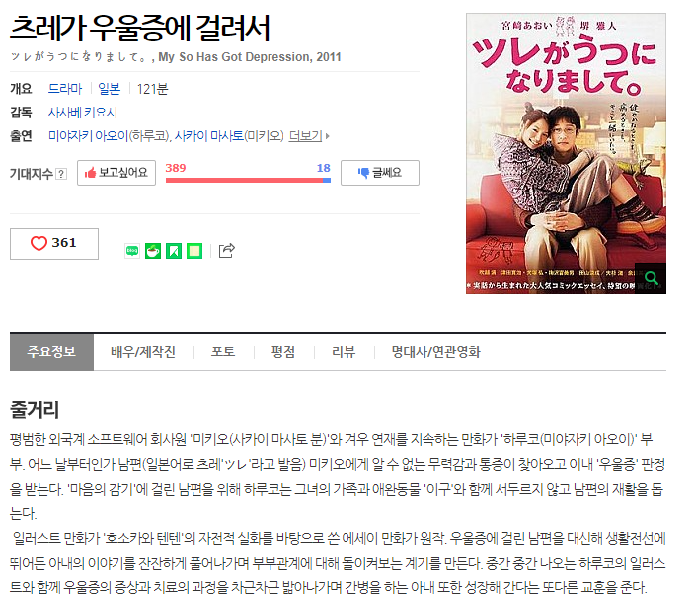Open the 드라마 genre link
This screenshot has height=616, width=694.
65,89
